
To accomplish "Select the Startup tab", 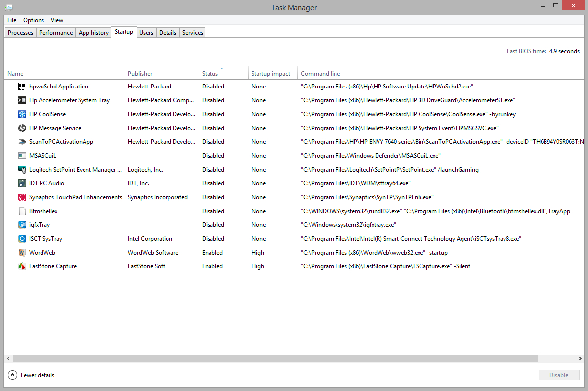I will (124, 32).
